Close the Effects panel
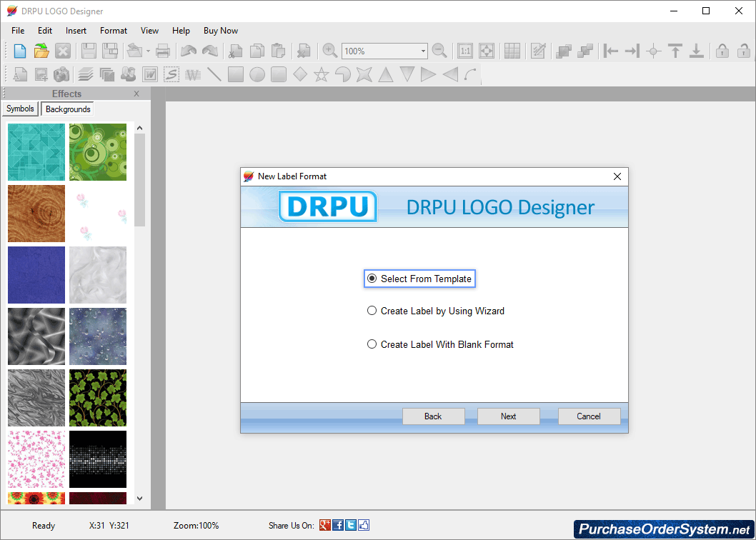The height and width of the screenshot is (540, 756). pyautogui.click(x=136, y=94)
